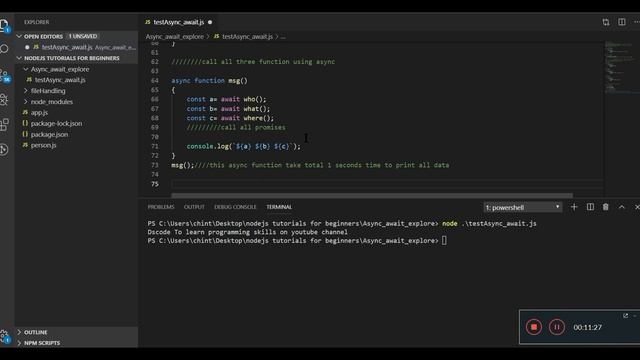
Task: Open testAsync_await.js in Open Editors list
Action: pyautogui.click(x=77, y=47)
